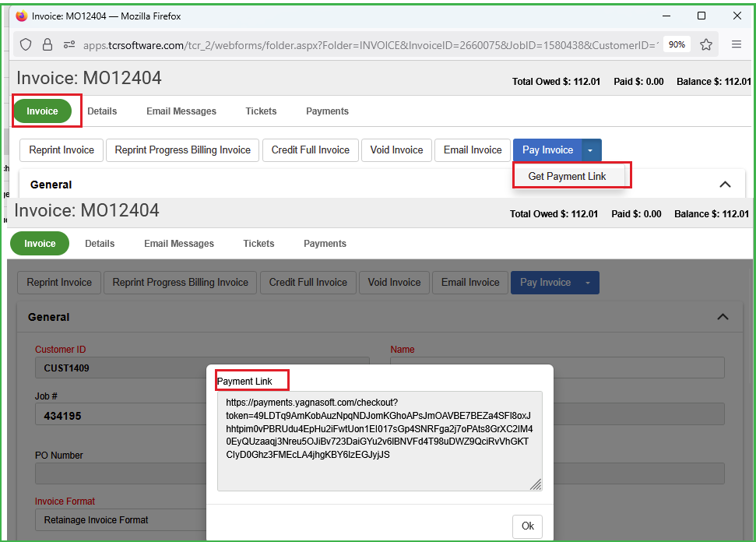Collapse the upper General section chevron
Image resolution: width=756 pixels, height=542 pixels.
[x=725, y=185]
